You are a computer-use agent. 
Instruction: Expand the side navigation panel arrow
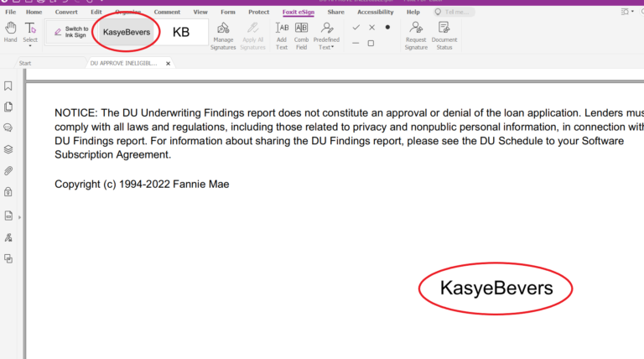coord(19,216)
